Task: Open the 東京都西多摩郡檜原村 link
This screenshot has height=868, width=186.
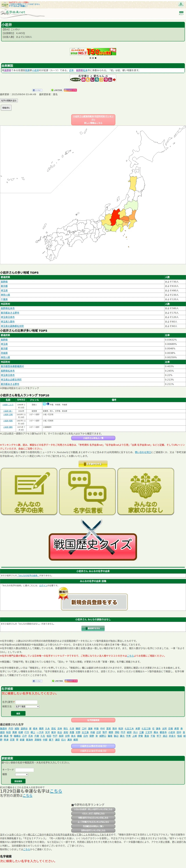Action: point(12,366)
